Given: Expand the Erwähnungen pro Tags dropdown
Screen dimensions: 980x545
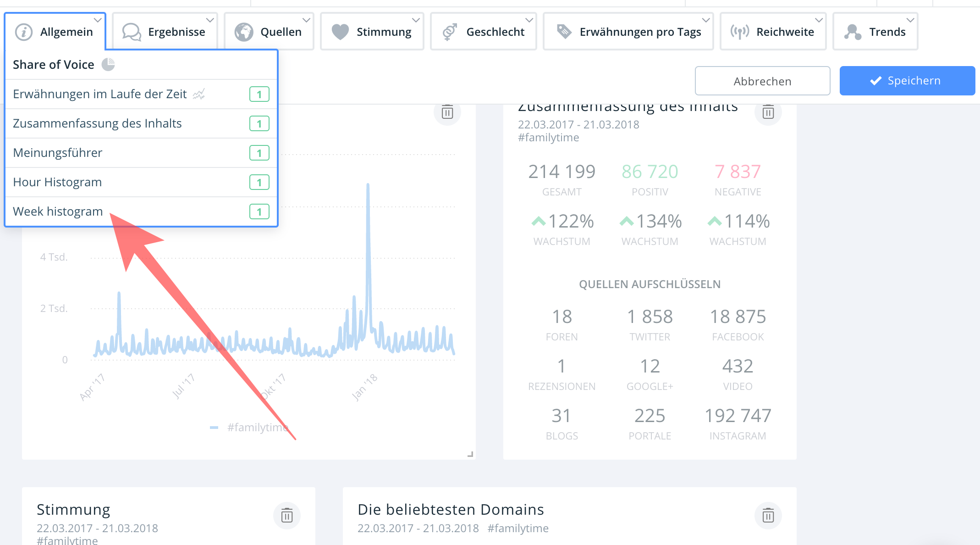Looking at the screenshot, I should click(706, 20).
